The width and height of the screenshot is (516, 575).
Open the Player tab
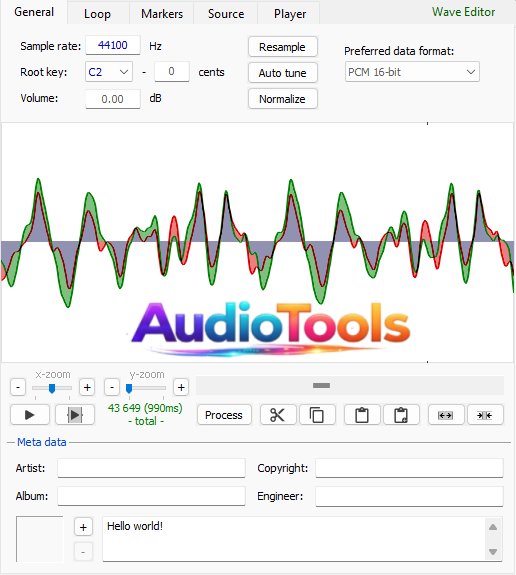pos(290,14)
